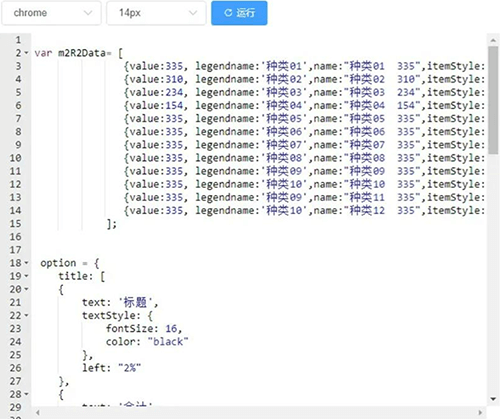Click the 'option' word on line 18
This screenshot has height=419, width=500.
(58, 263)
